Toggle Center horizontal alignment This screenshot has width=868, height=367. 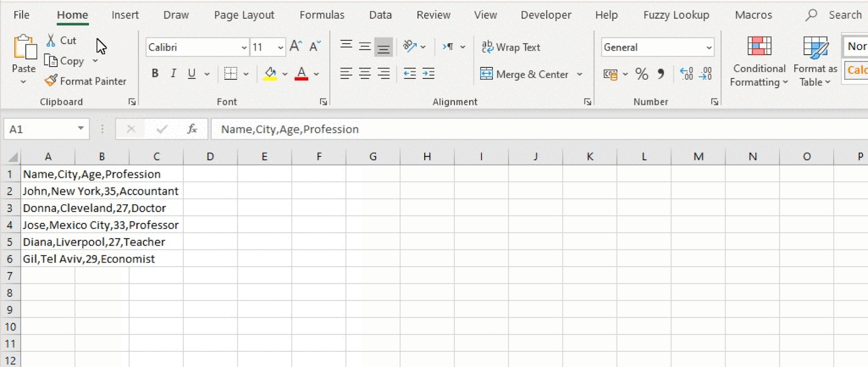click(x=365, y=73)
